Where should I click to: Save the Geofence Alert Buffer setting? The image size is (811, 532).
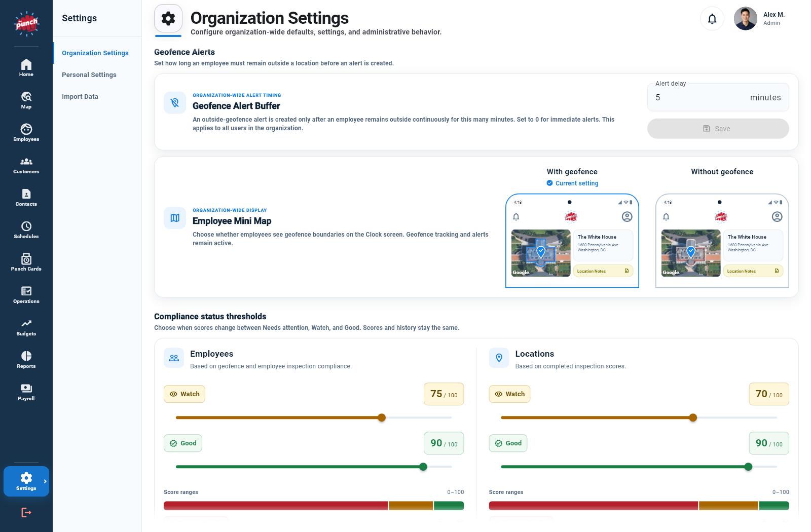718,129
